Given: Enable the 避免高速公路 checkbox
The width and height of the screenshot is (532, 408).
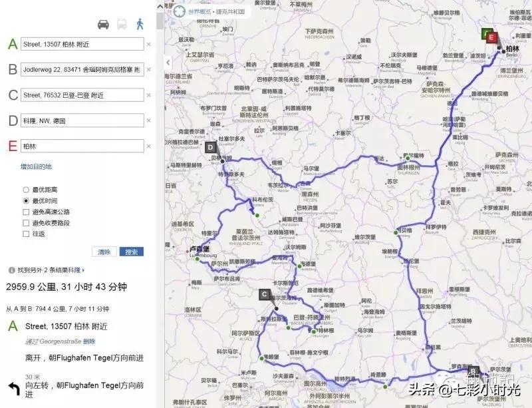Looking at the screenshot, I should (26, 212).
